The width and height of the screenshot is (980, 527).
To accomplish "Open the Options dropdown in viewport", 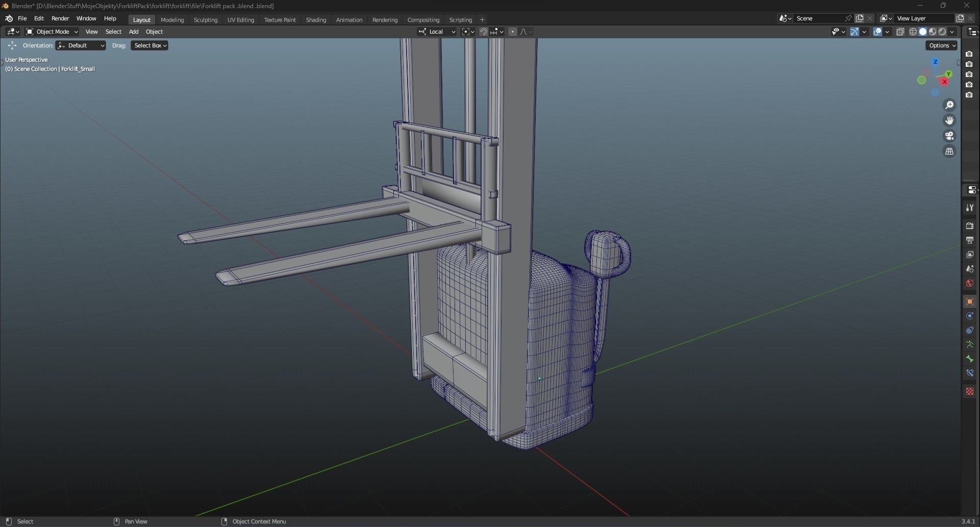I will 942,45.
